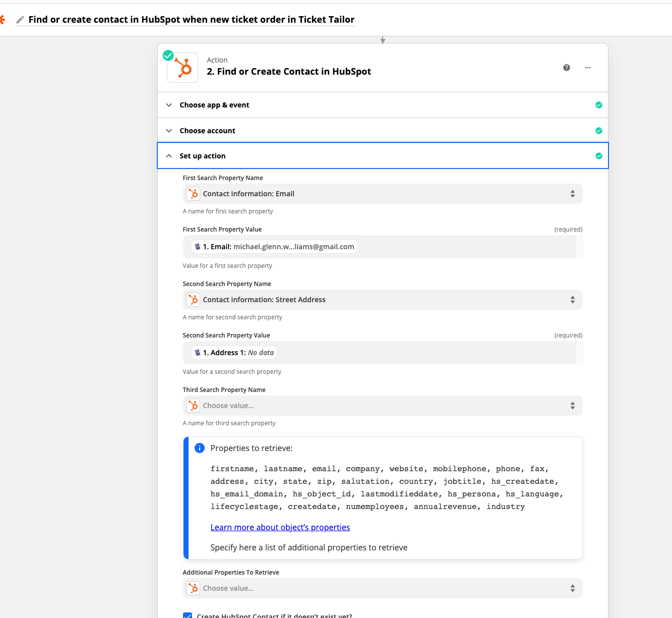The image size is (672, 618).
Task: Open Learn more about object's properties link
Action: point(280,527)
